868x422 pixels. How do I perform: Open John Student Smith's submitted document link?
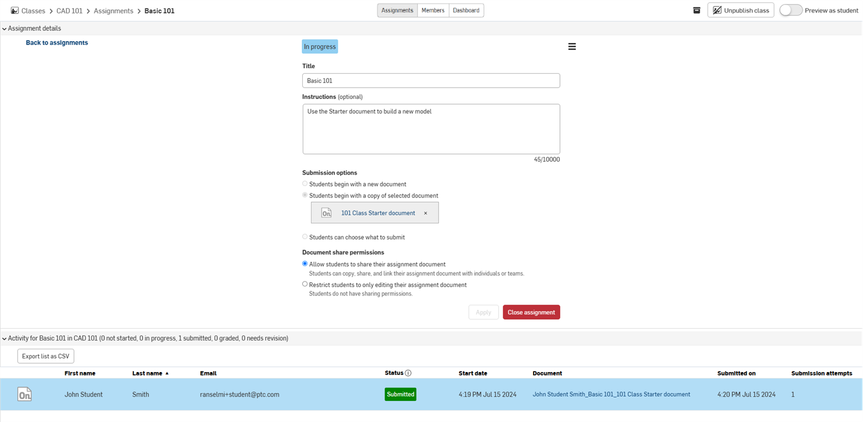tap(611, 395)
